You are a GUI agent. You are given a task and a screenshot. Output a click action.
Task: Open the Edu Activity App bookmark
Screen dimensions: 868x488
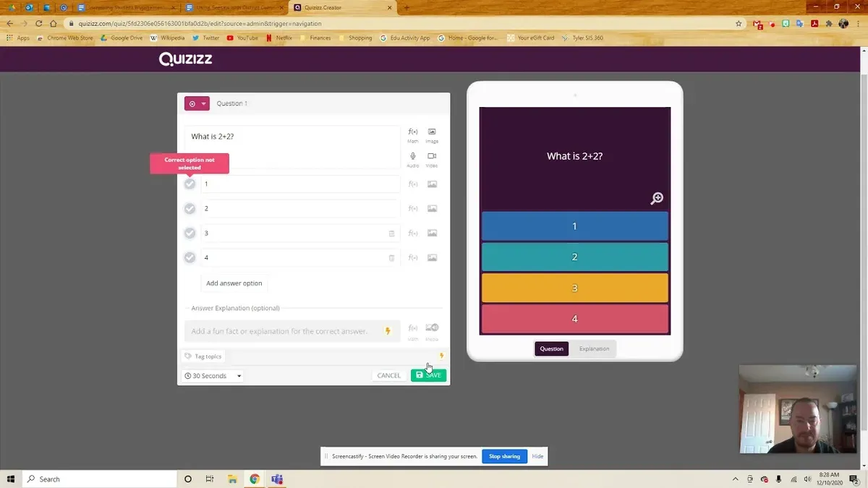pyautogui.click(x=405, y=38)
